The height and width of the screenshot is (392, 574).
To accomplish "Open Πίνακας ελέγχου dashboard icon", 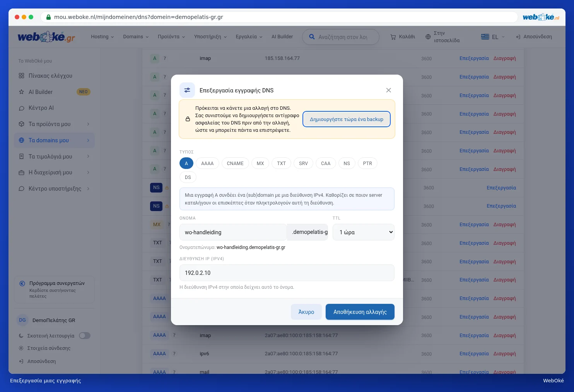I will pyautogui.click(x=21, y=76).
